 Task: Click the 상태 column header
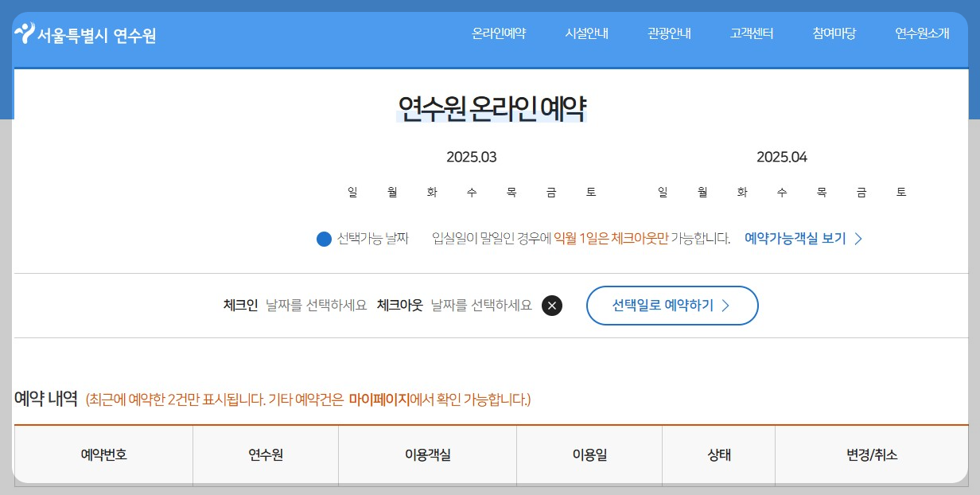(718, 455)
